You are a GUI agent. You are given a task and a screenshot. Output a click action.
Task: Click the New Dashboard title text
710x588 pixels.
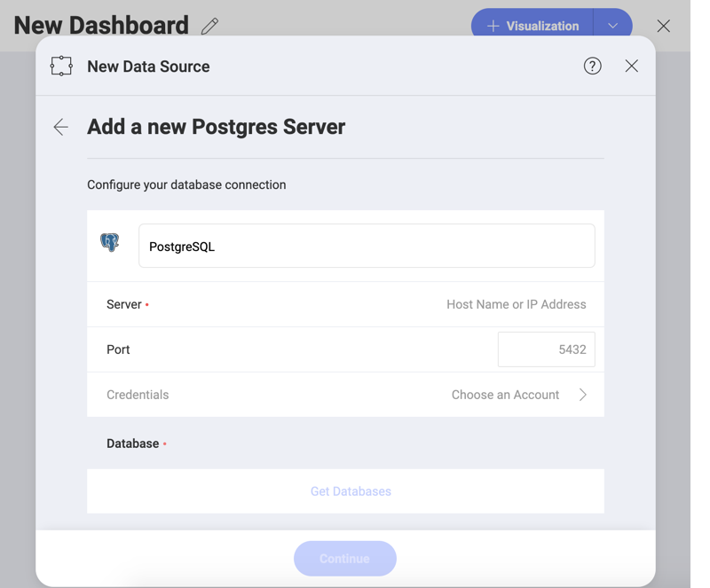point(101,25)
